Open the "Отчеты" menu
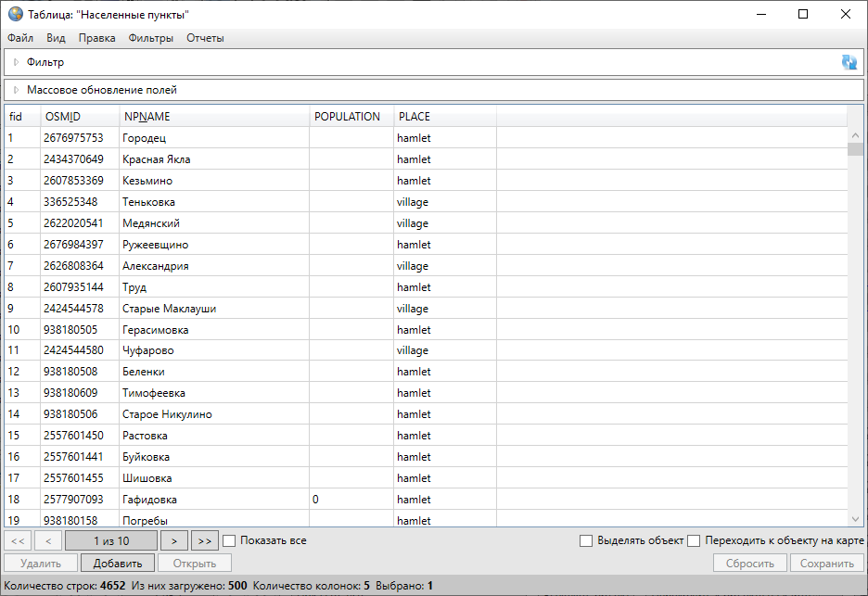Screen dimensions: 868x596 [x=205, y=38]
